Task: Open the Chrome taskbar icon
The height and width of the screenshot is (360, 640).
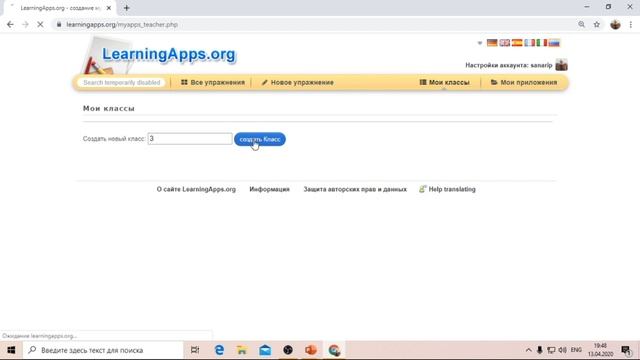Action: point(334,350)
